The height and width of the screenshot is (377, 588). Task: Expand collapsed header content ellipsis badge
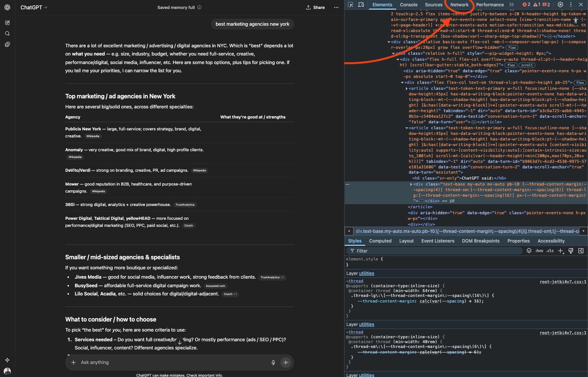[549, 37]
